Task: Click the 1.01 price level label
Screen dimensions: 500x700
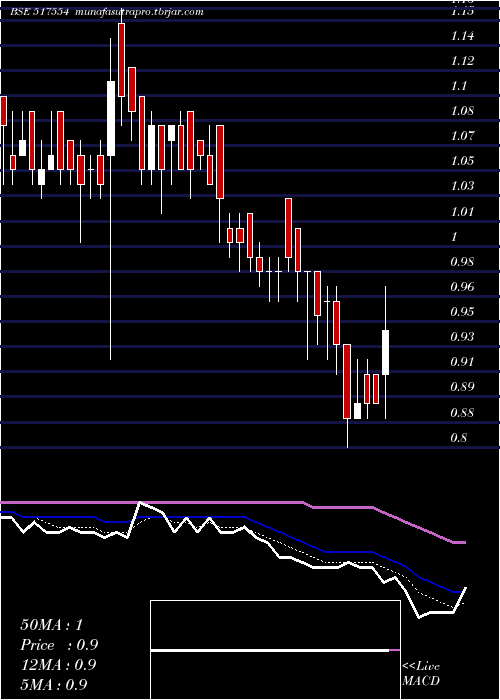Action: (x=462, y=212)
